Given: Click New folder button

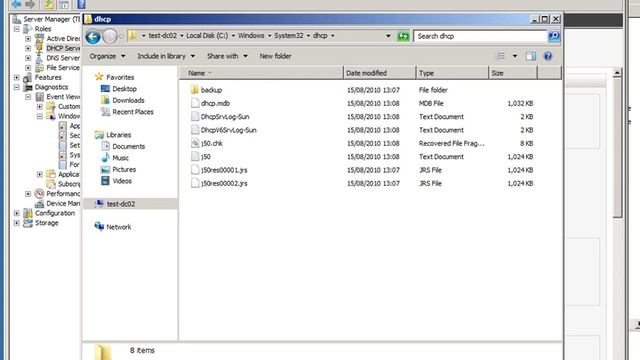Looking at the screenshot, I should 276,56.
